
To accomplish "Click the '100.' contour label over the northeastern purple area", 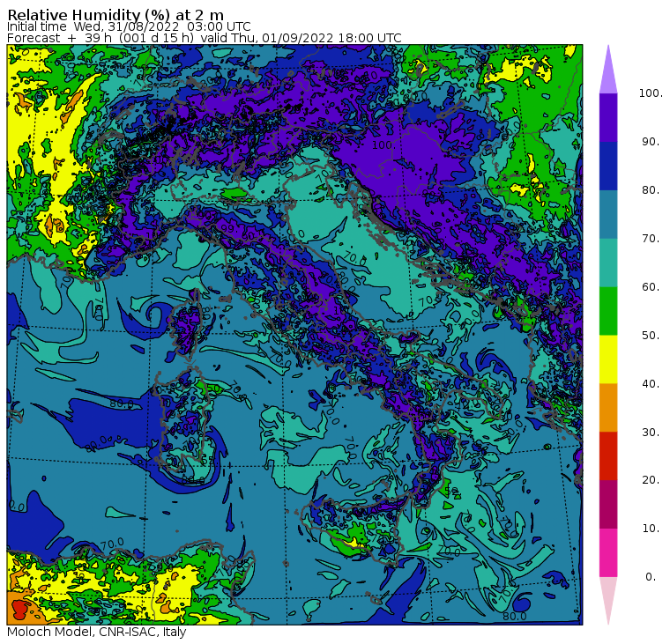I will (x=383, y=145).
